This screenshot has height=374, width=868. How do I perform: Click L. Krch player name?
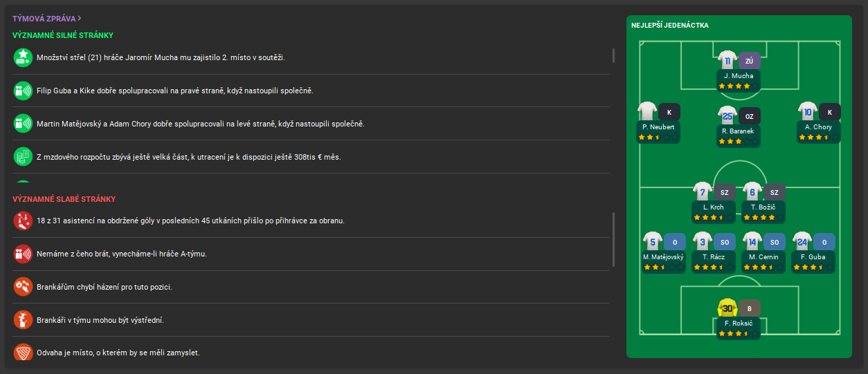coord(713,207)
